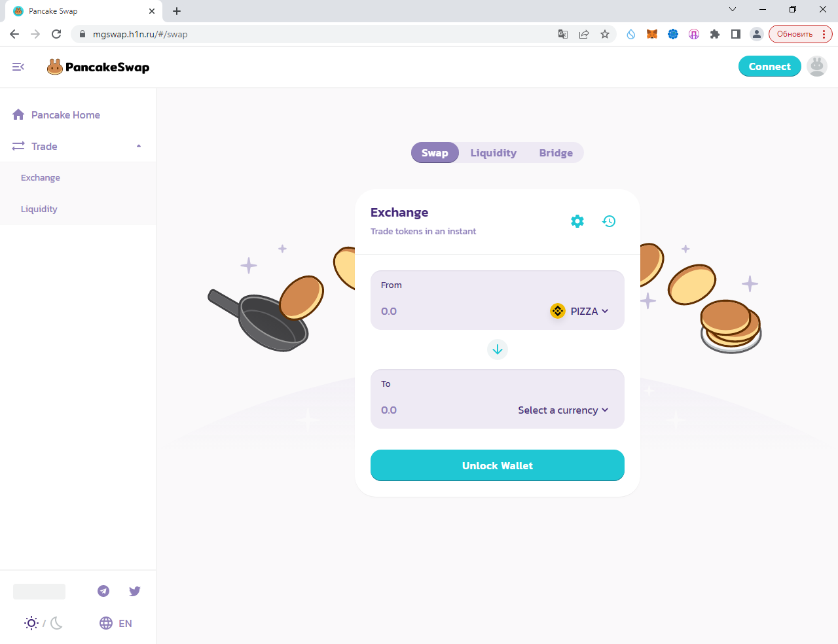Click the Connect button in header

coord(769,66)
